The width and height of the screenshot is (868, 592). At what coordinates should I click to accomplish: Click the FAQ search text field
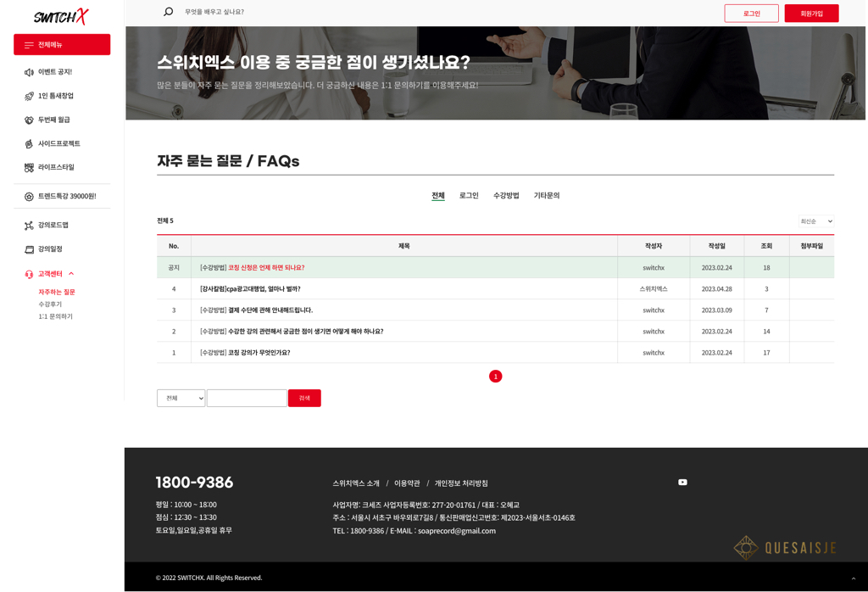click(247, 398)
